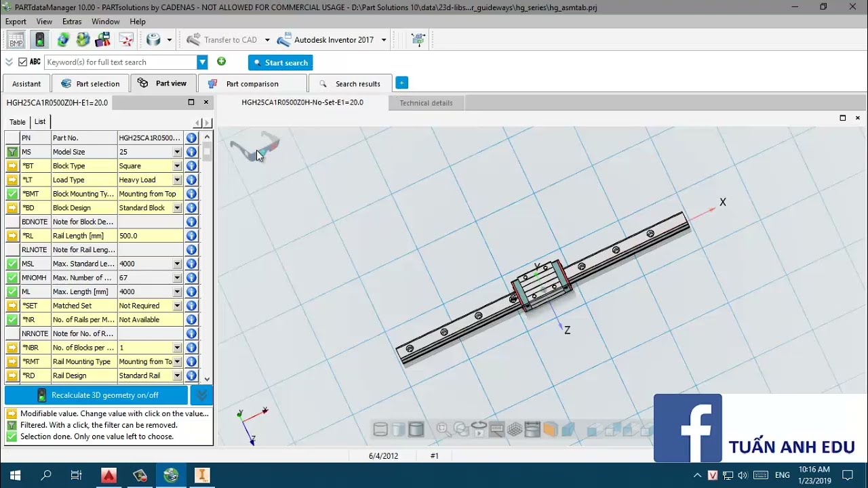Open the dropdown arrow beside the cylinder icon
868x488 pixels.
(170, 40)
